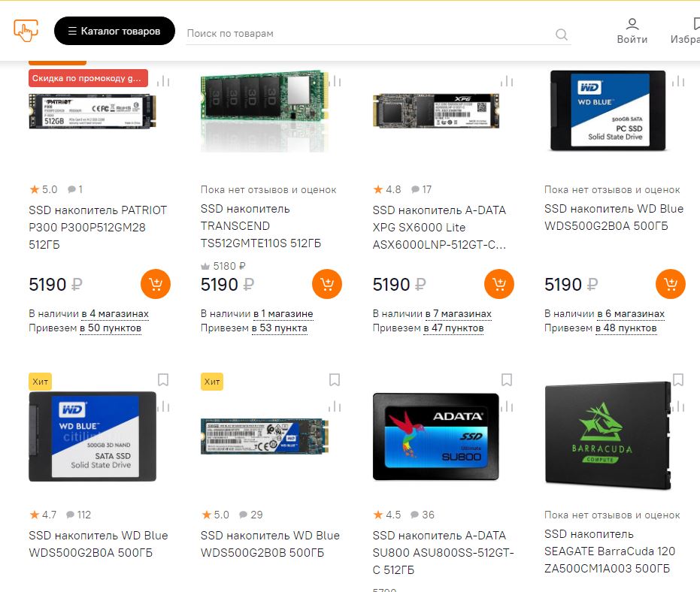The image size is (700, 592).
Task: Add PATRIOT P300 SSD to cart
Action: [156, 284]
